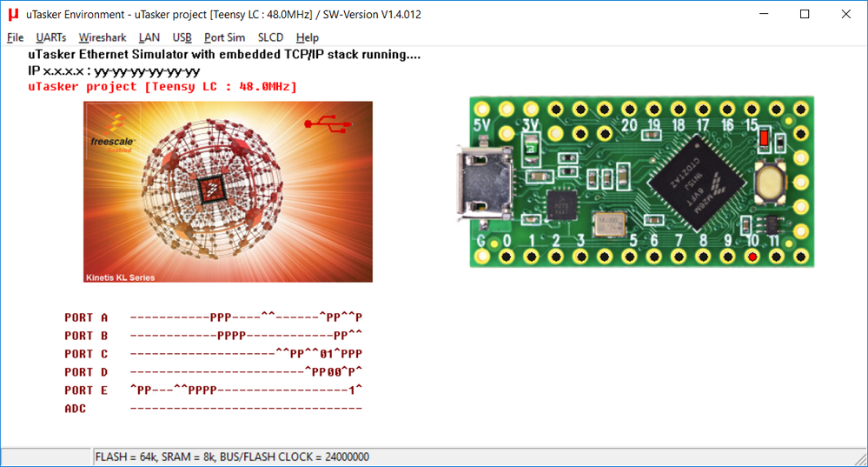Close the uTasker Environment window

[846, 15]
